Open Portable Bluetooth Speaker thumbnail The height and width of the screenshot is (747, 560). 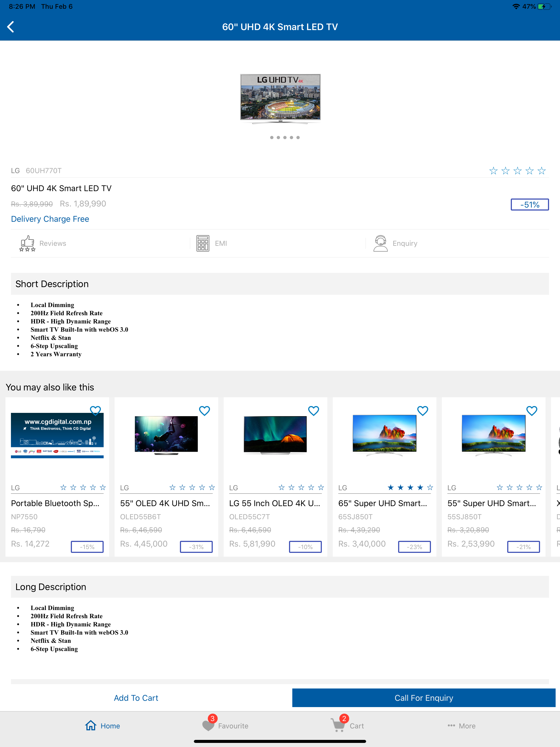click(57, 435)
